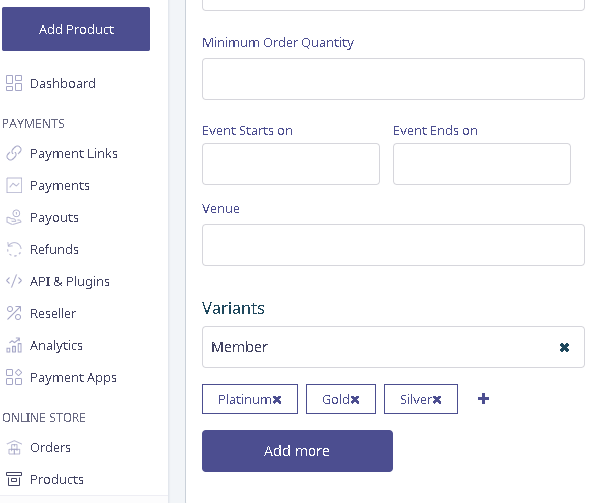Click the Payouts hand-coin icon
The image size is (600, 503).
[14, 217]
